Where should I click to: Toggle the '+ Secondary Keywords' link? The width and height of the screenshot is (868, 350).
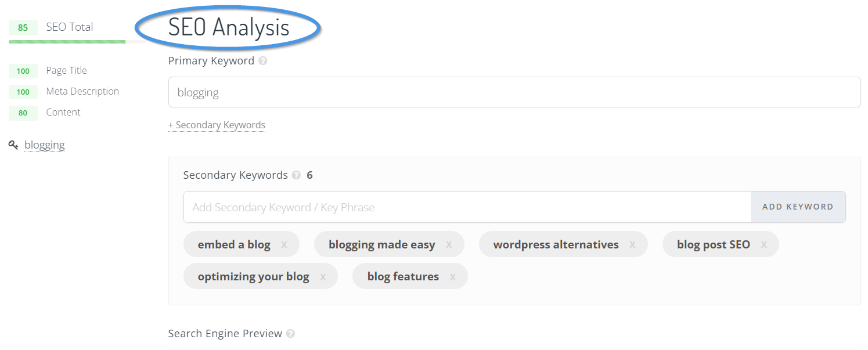[x=217, y=125]
